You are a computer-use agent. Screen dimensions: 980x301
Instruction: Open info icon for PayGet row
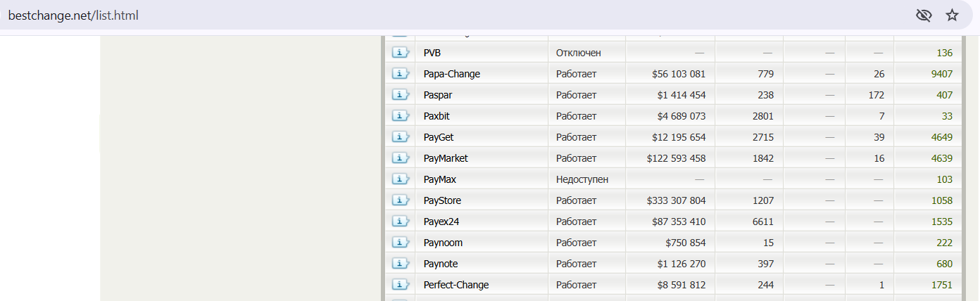click(x=401, y=137)
